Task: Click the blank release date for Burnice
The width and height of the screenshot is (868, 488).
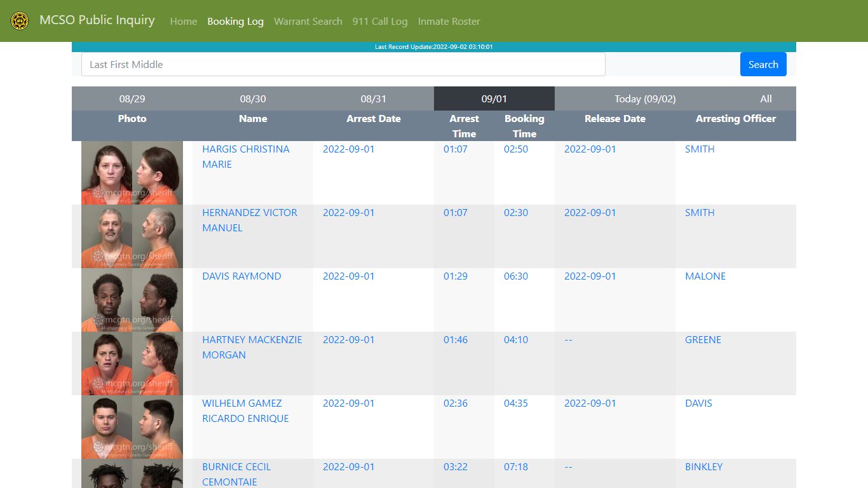Action: tap(568, 466)
